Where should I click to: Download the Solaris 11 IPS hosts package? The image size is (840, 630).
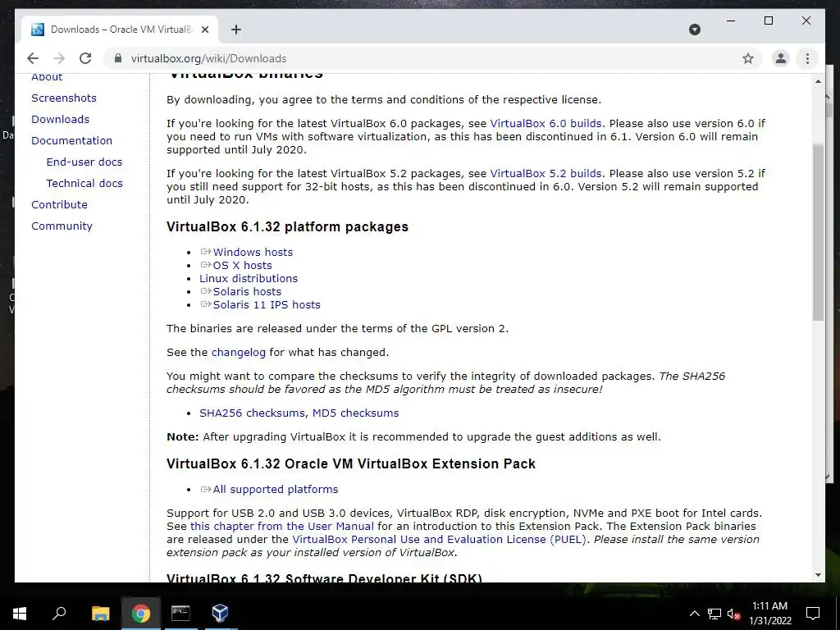tap(267, 305)
